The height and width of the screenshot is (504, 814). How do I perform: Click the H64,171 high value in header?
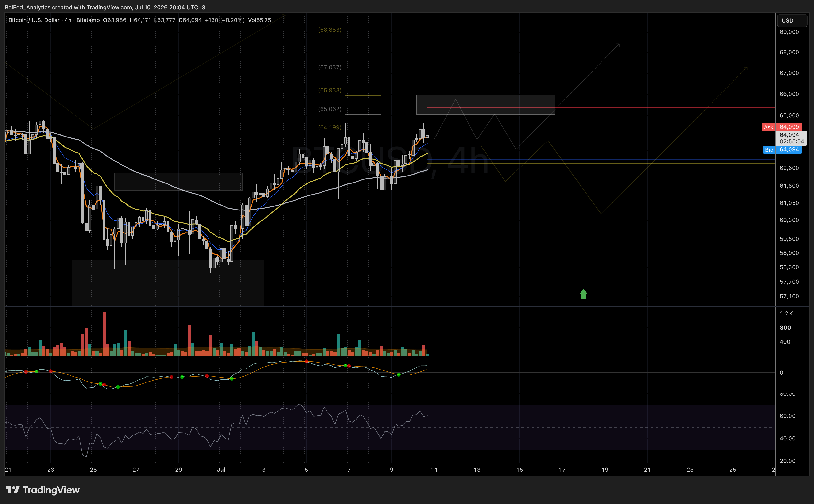click(x=140, y=20)
